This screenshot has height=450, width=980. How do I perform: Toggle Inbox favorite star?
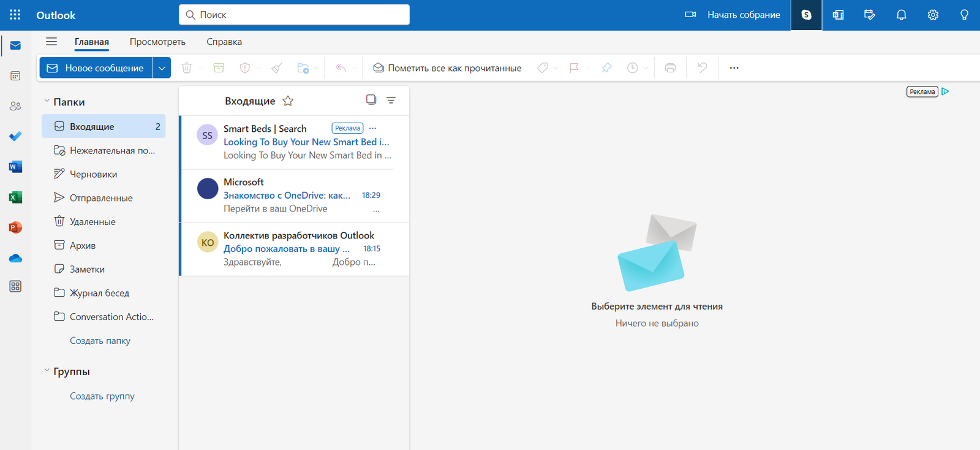(288, 101)
